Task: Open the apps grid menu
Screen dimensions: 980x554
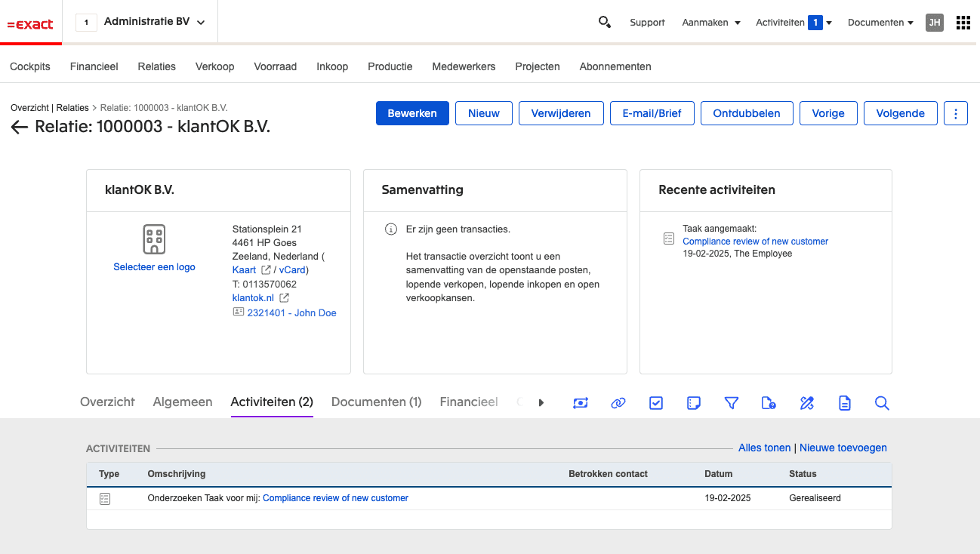Action: coord(963,23)
